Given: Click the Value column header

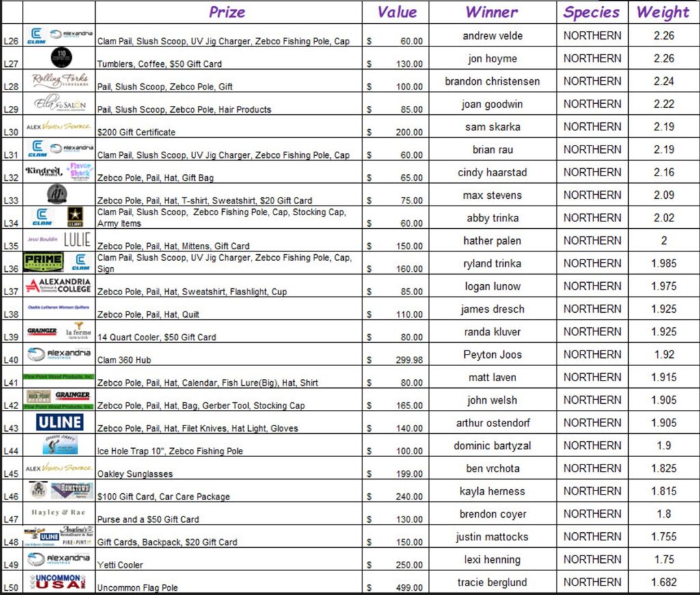Looking at the screenshot, I should point(397,12).
